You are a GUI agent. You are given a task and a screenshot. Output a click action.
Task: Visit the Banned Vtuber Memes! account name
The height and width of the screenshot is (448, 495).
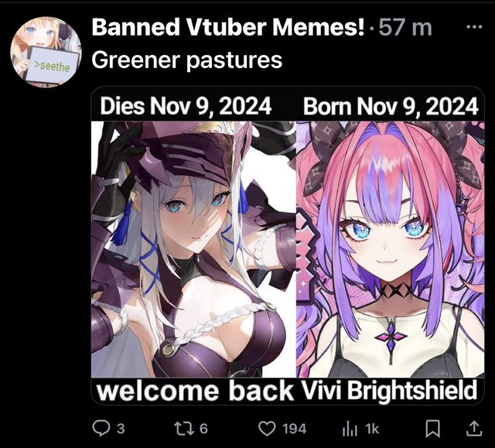(227, 27)
